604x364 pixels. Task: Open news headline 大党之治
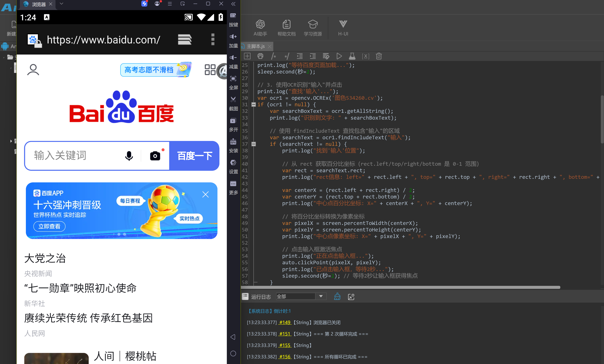(45, 258)
